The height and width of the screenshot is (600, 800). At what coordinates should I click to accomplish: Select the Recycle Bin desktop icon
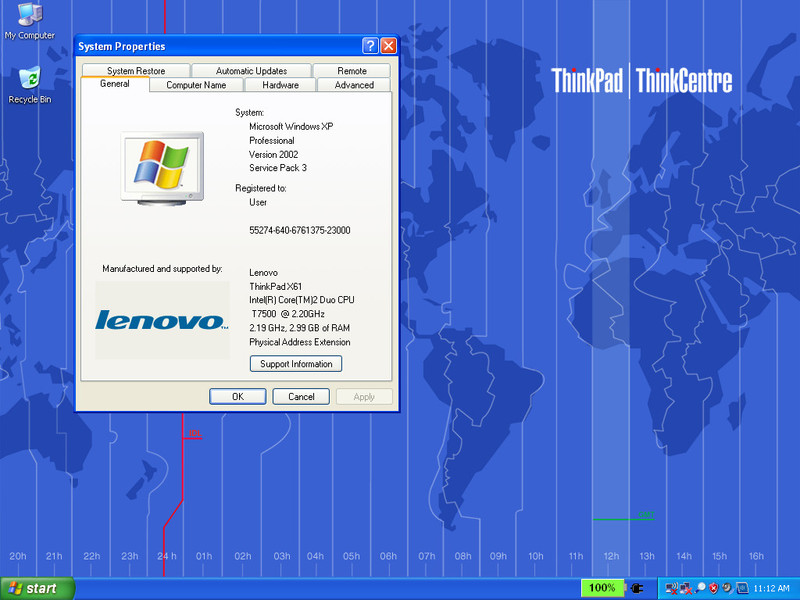(x=30, y=85)
